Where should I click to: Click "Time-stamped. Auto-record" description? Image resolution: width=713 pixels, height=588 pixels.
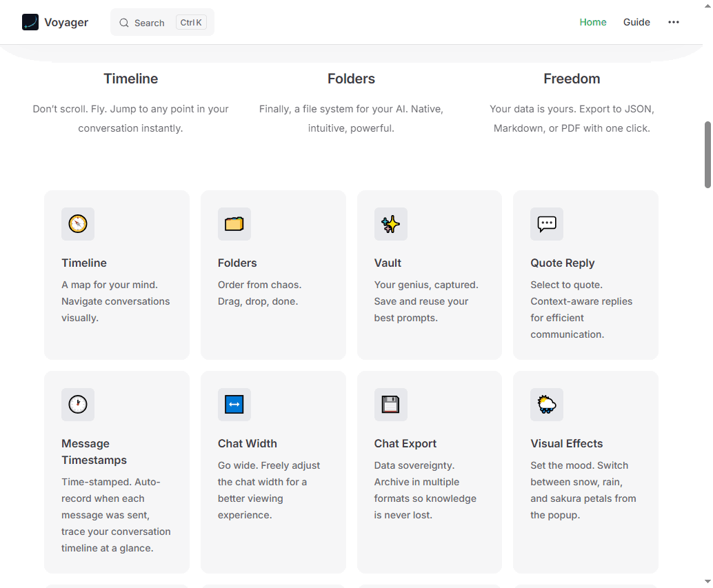pyautogui.click(x=116, y=515)
